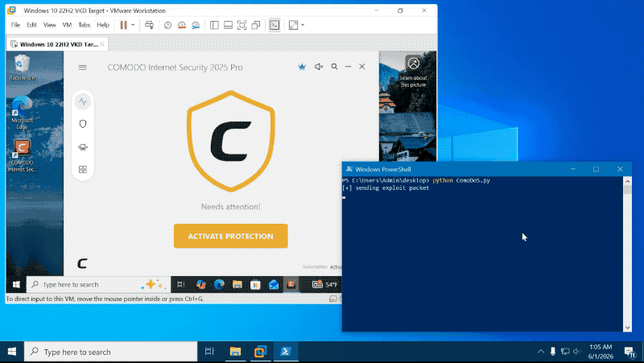Open File Explorer on the host taskbar
Image resolution: width=644 pixels, height=363 pixels.
point(235,352)
